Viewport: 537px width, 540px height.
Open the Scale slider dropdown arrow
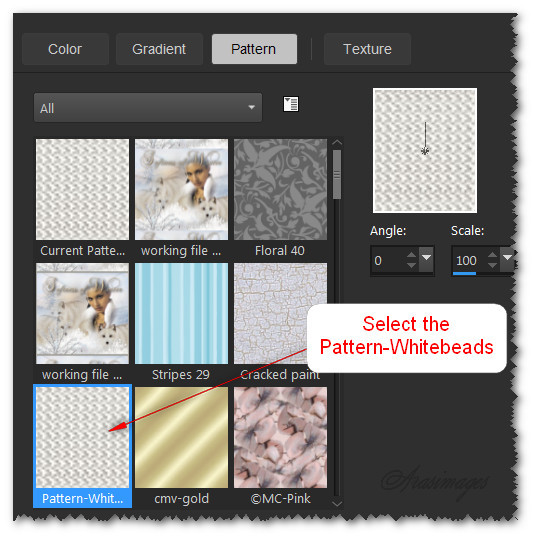click(507, 258)
